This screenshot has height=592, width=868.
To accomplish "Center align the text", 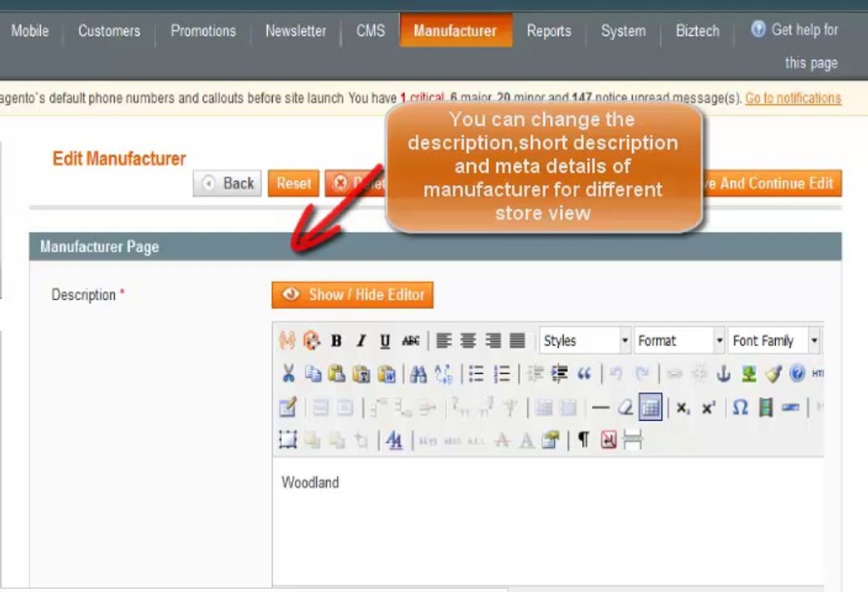I will pyautogui.click(x=469, y=340).
